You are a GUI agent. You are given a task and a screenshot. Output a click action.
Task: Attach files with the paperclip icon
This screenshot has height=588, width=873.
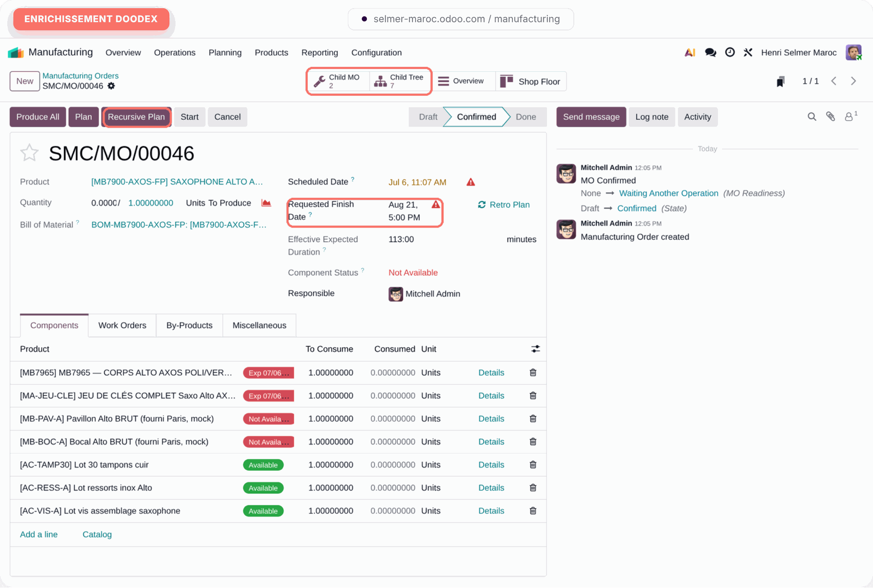click(831, 117)
